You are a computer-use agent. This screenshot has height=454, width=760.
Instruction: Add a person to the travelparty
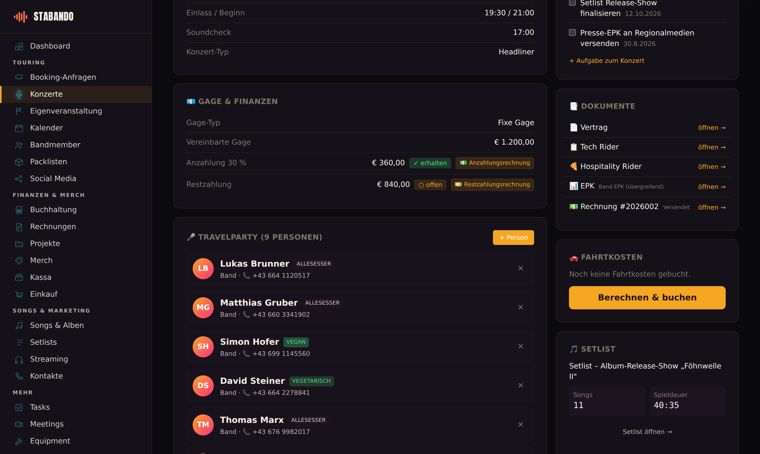pos(513,237)
